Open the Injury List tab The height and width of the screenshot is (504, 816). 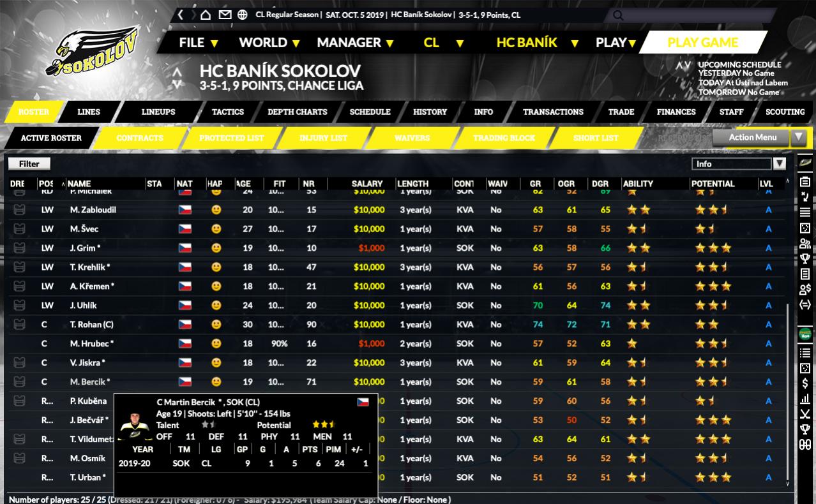tap(323, 138)
